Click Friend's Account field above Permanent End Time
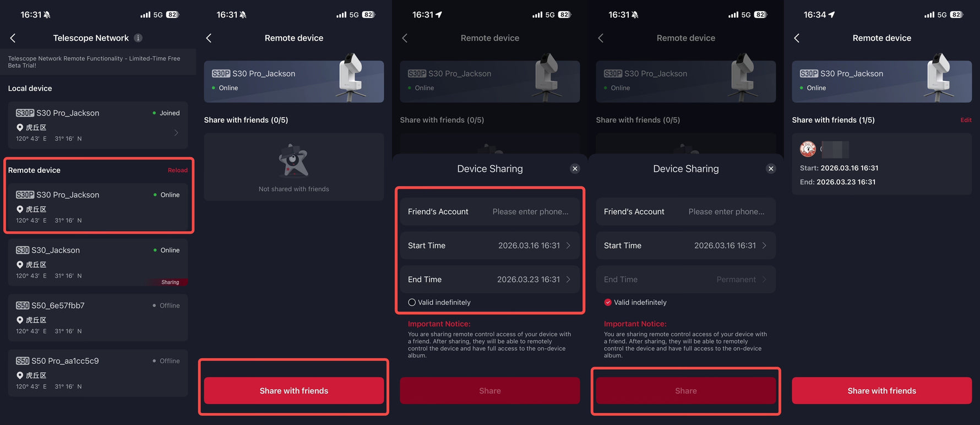 click(x=686, y=211)
